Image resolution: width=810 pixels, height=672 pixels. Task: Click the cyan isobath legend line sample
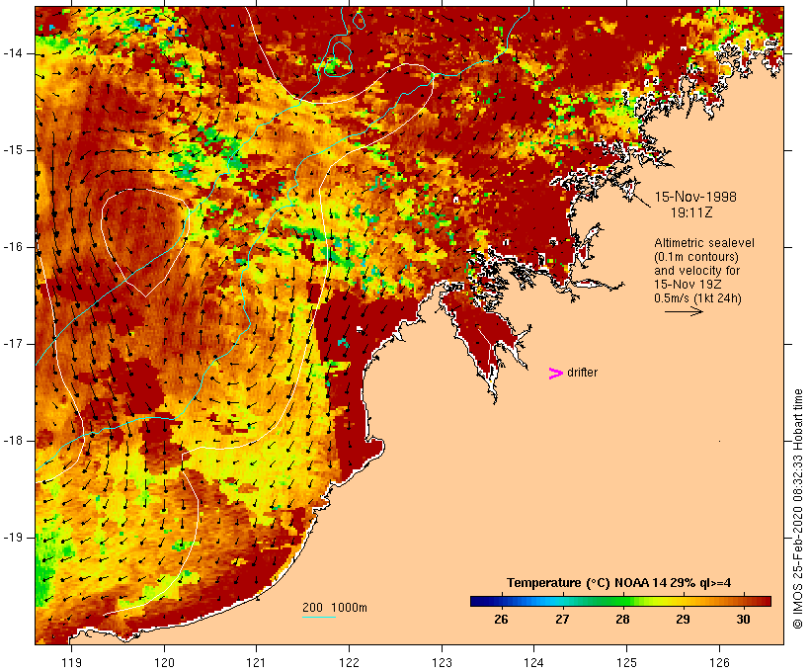click(x=319, y=617)
